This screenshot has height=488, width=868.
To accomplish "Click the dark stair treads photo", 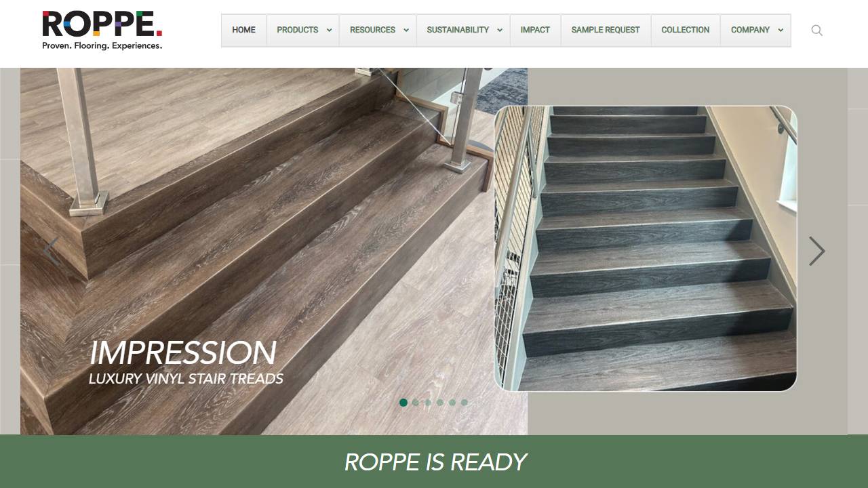I will click(x=646, y=249).
